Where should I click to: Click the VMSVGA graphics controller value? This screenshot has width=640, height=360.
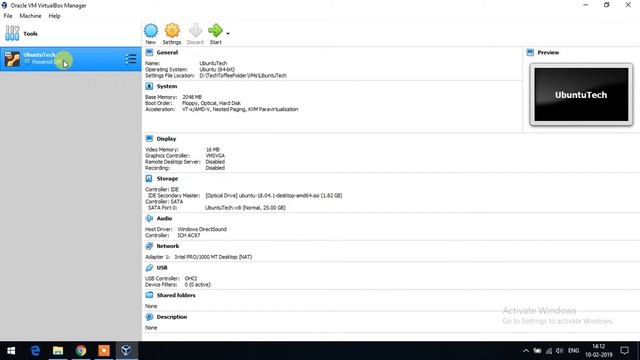215,156
